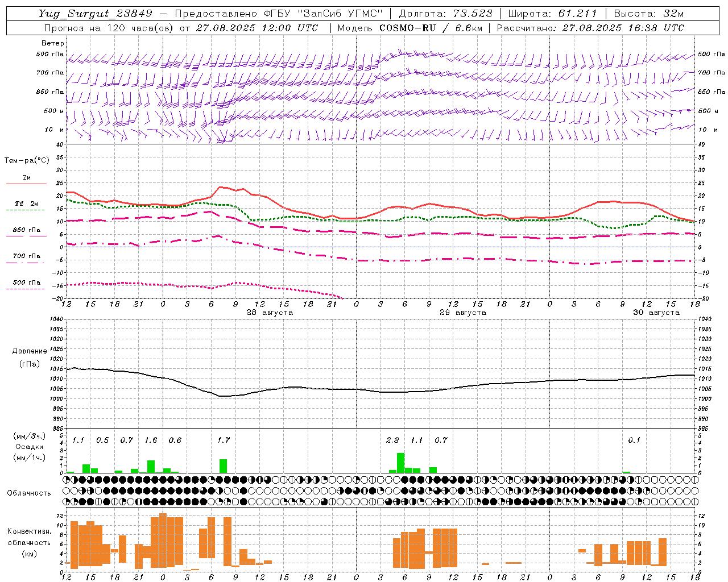Click the 'Конвективн.' convective cloud label
728x582 pixels.
click(29, 531)
